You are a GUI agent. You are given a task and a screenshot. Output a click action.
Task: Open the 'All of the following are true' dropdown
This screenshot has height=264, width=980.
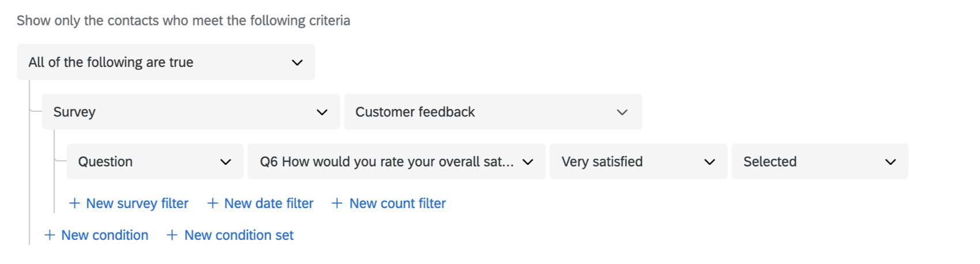pyautogui.click(x=165, y=62)
